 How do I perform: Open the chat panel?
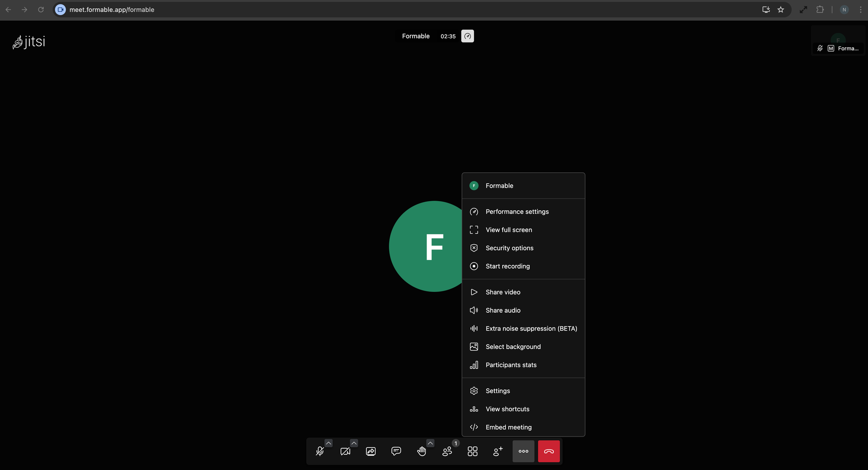pyautogui.click(x=396, y=451)
